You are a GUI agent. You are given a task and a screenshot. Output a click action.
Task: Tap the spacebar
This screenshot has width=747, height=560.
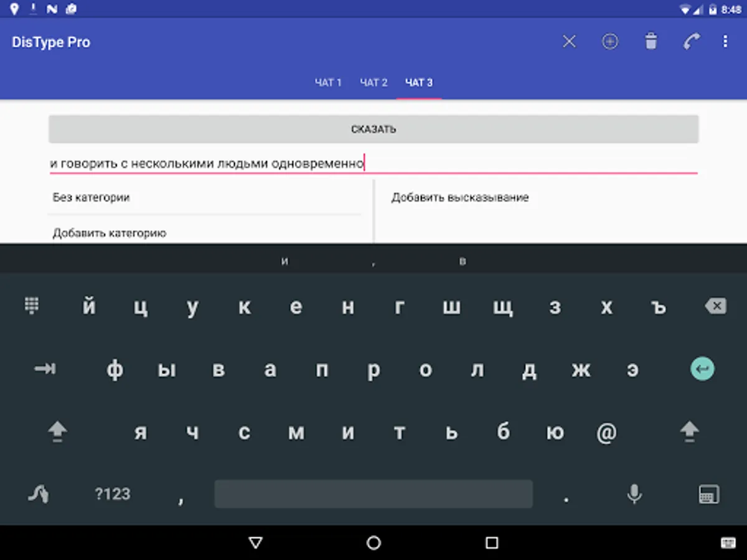tap(374, 494)
